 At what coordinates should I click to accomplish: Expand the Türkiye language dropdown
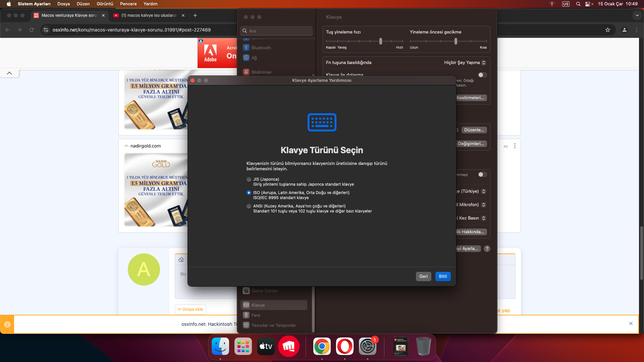pos(483,191)
